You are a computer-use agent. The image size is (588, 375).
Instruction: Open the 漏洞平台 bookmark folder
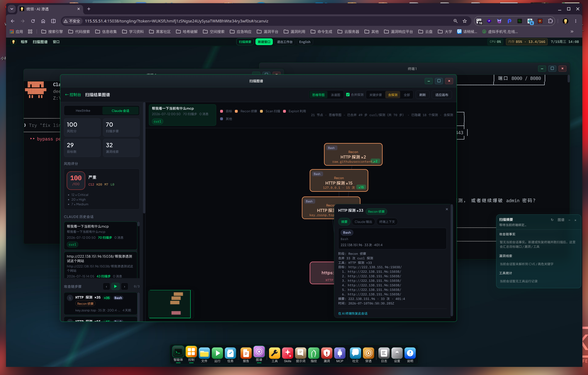click(268, 32)
